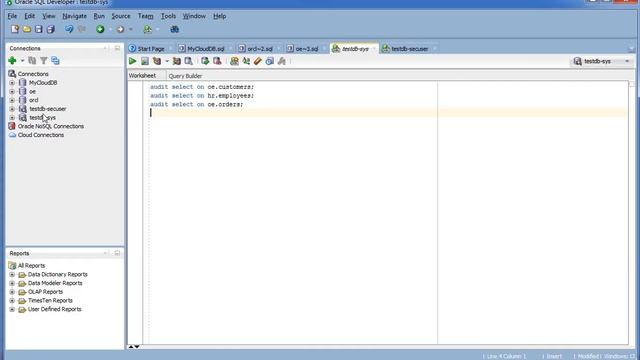Expand the MyCloudDB connection node
Screen dimensions: 640x360
12,82
